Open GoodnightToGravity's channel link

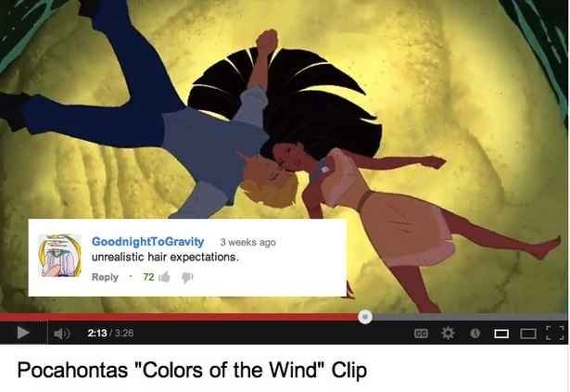[147, 242]
